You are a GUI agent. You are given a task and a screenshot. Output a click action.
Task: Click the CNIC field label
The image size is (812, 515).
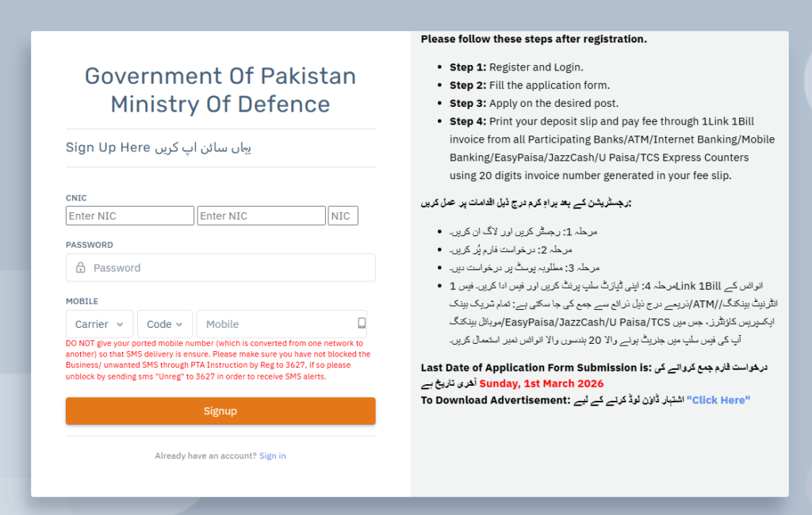pos(75,197)
